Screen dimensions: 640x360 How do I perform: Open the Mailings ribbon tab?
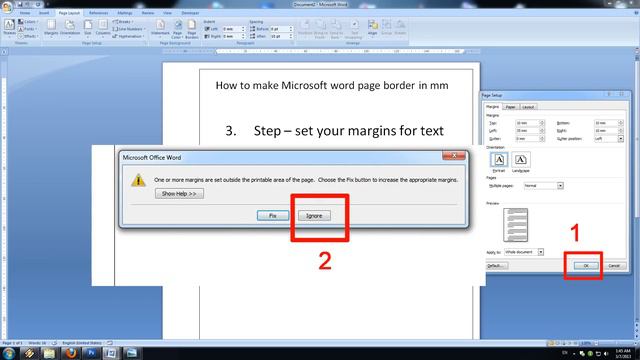124,13
